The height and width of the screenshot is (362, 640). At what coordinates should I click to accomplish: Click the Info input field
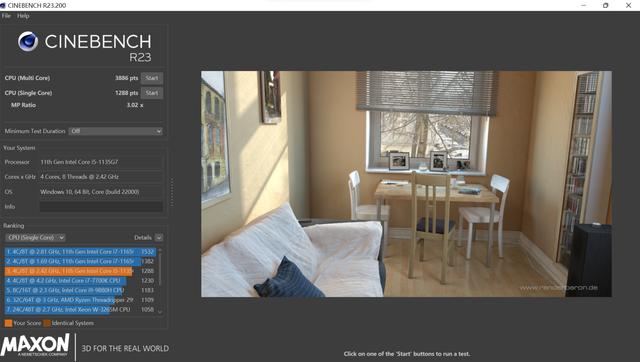tap(101, 207)
